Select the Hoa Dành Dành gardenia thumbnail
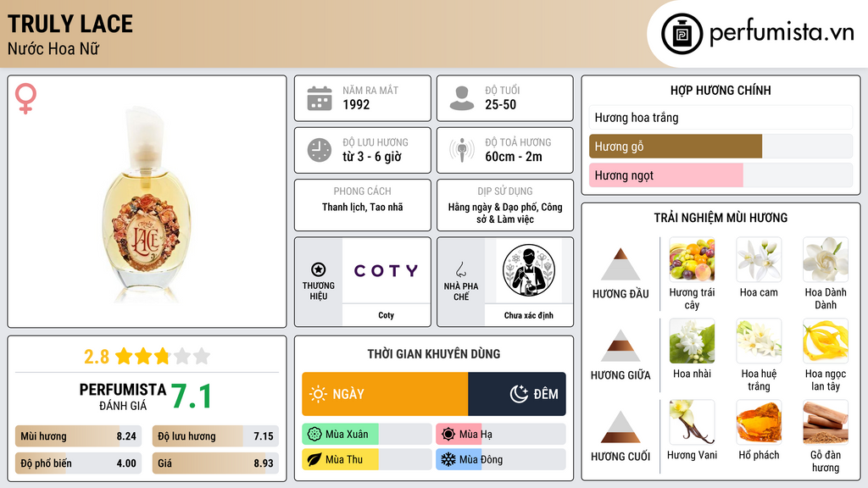 (x=826, y=259)
